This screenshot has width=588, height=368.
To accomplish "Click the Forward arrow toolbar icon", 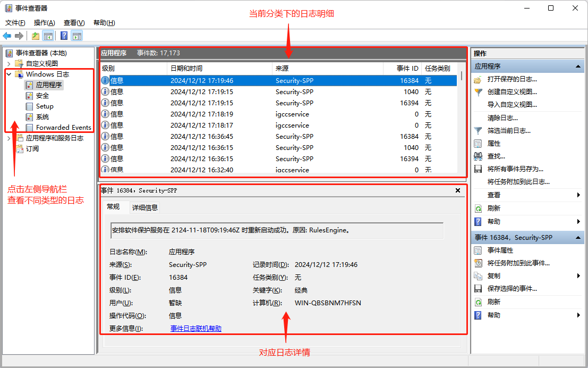I will 19,36.
